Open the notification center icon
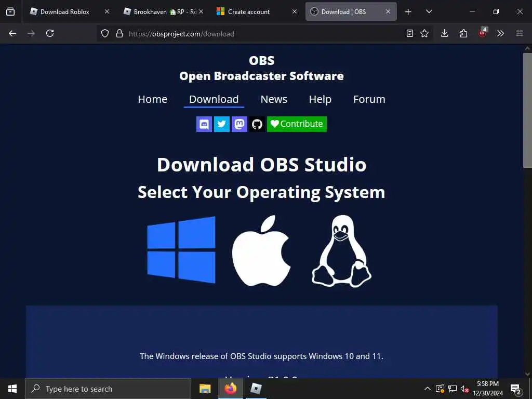The image size is (532, 399). (516, 389)
